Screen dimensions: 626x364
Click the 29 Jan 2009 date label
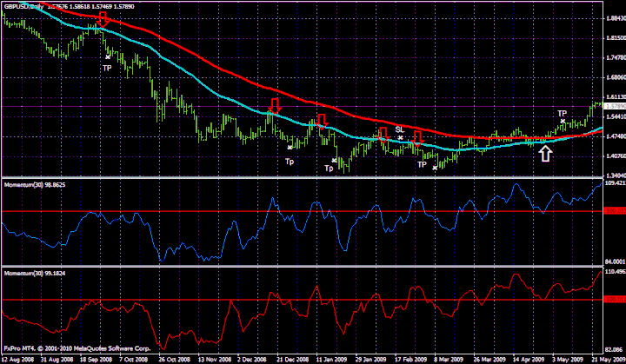[371, 360]
